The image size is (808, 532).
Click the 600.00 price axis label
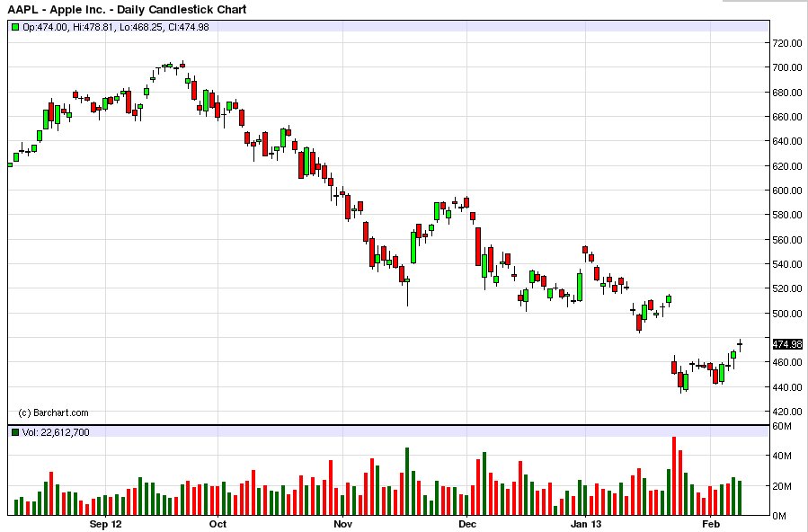point(786,191)
